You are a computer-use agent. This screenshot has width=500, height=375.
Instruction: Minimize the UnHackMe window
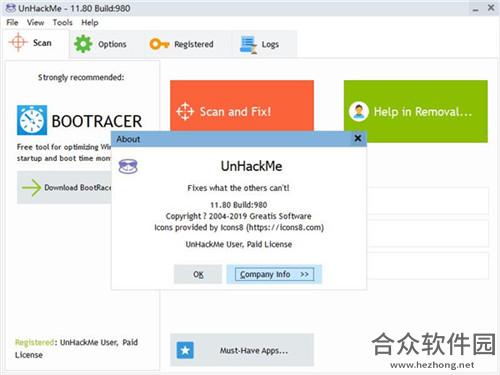pyautogui.click(x=476, y=9)
